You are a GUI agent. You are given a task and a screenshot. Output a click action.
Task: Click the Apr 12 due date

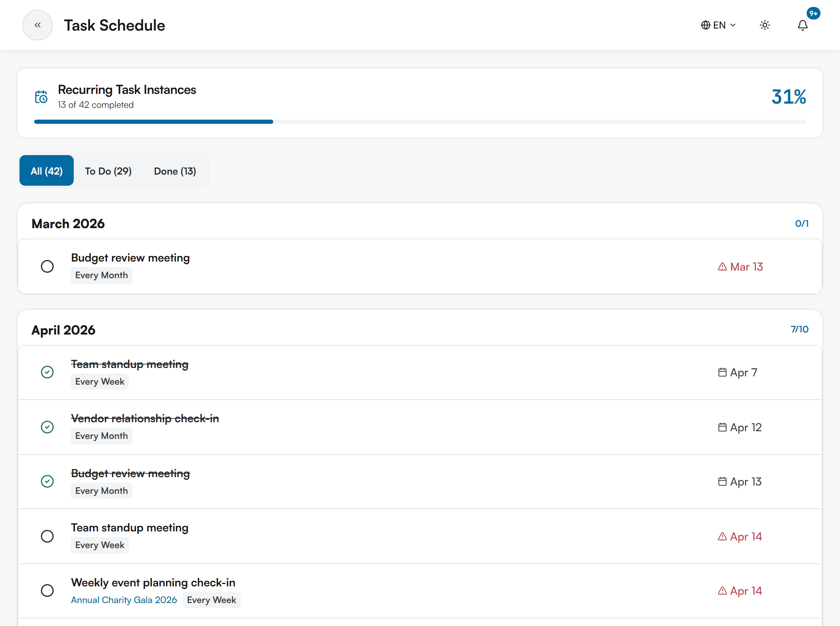(746, 427)
